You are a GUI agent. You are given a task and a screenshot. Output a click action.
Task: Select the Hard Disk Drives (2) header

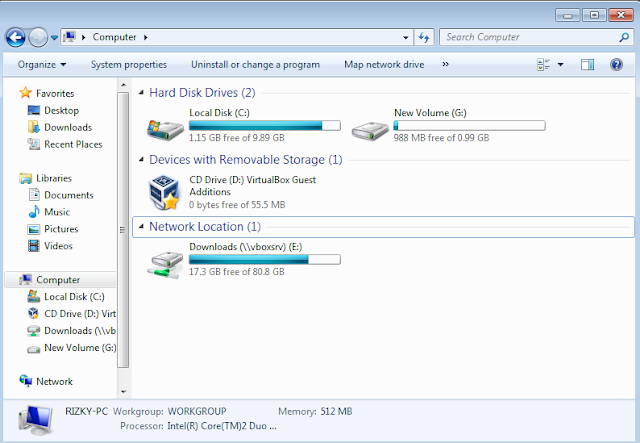(202, 93)
